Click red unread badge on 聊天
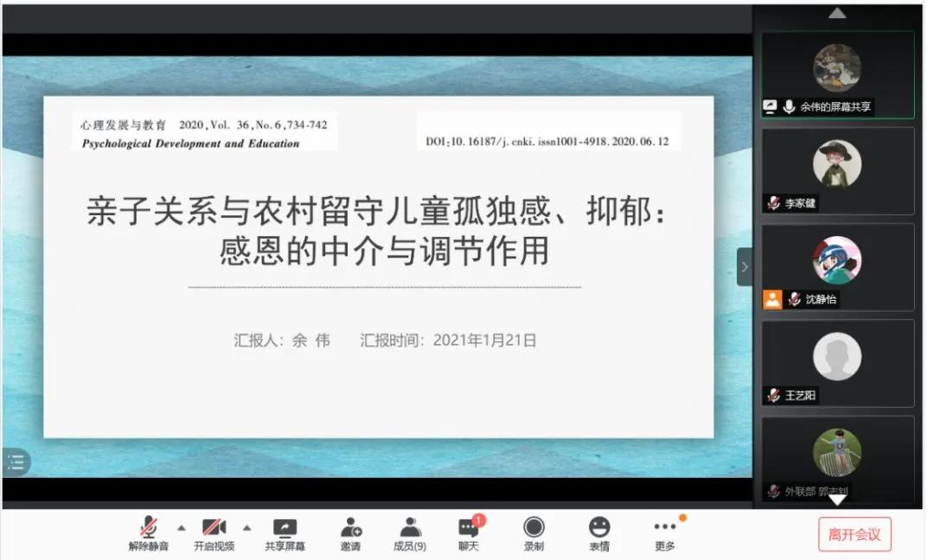Screen dimensions: 934x560 point(478,521)
